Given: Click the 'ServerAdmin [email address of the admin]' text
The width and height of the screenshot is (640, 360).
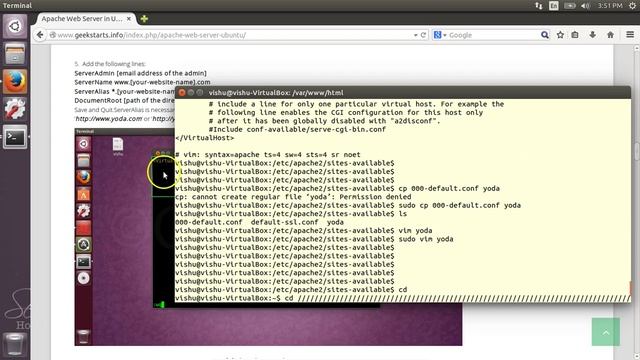Looking at the screenshot, I should (140, 73).
